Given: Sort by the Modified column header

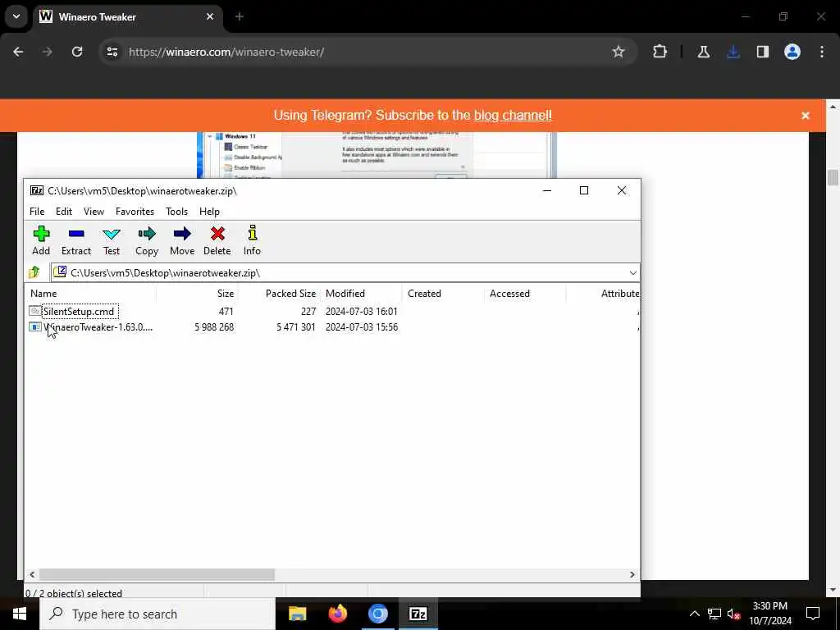Looking at the screenshot, I should tap(361, 294).
